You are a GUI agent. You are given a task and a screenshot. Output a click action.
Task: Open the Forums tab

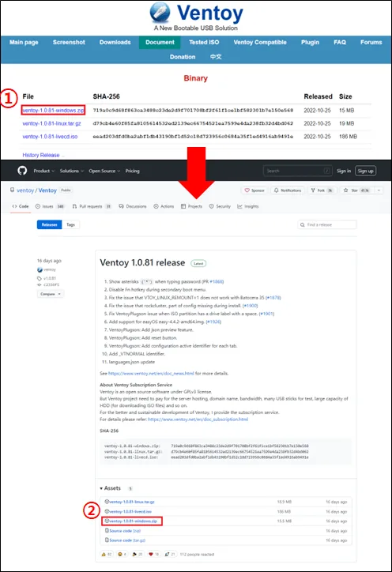click(x=371, y=43)
